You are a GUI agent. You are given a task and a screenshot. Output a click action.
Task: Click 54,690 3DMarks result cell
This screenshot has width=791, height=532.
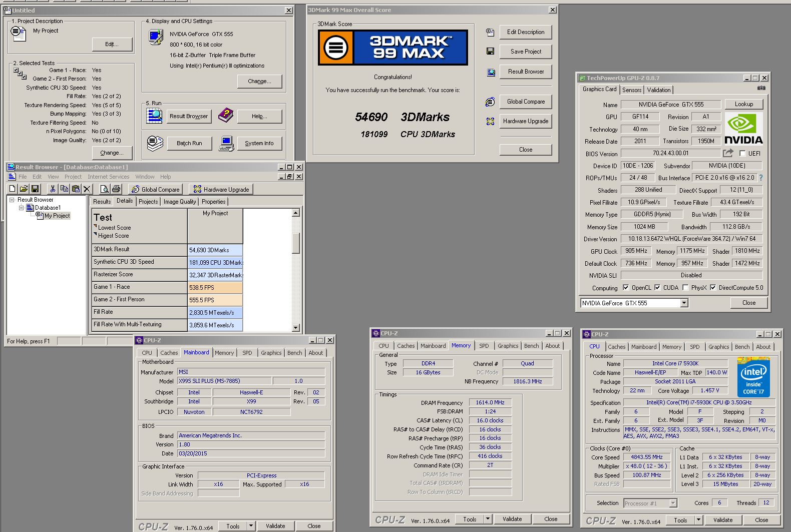[x=215, y=250]
